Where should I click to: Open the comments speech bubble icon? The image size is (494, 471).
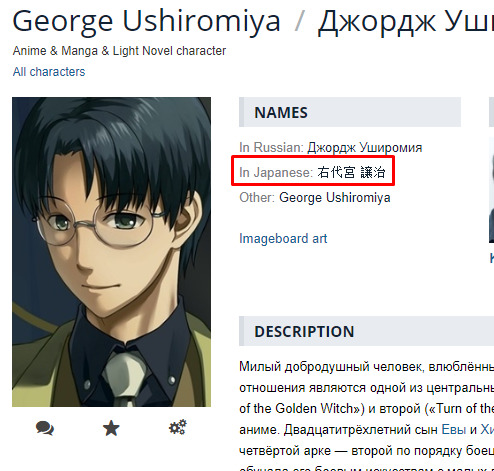[45, 428]
